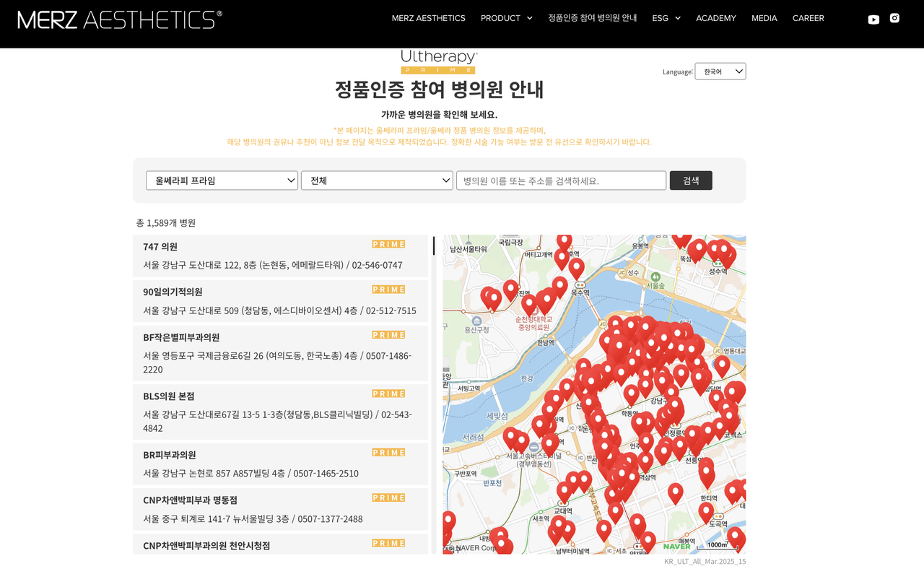Image resolution: width=924 pixels, height=582 pixels.
Task: Open the 90일의기적의원 clinic entry
Action: tap(280, 301)
